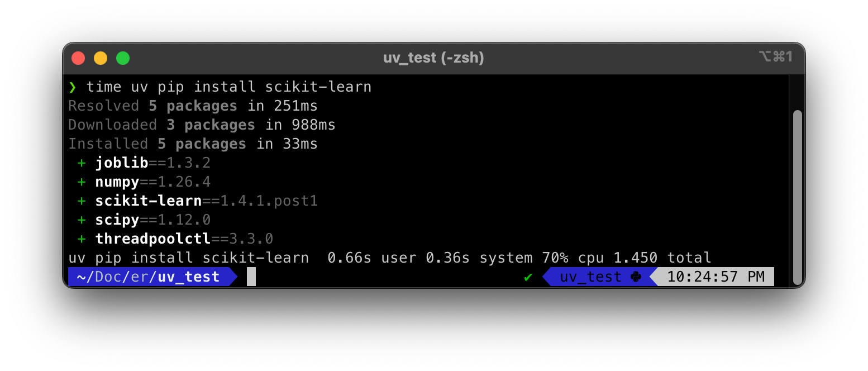Viewport: 868px width, 371px height.
Task: Place cursor at the prompt's block cursor
Action: [x=251, y=277]
